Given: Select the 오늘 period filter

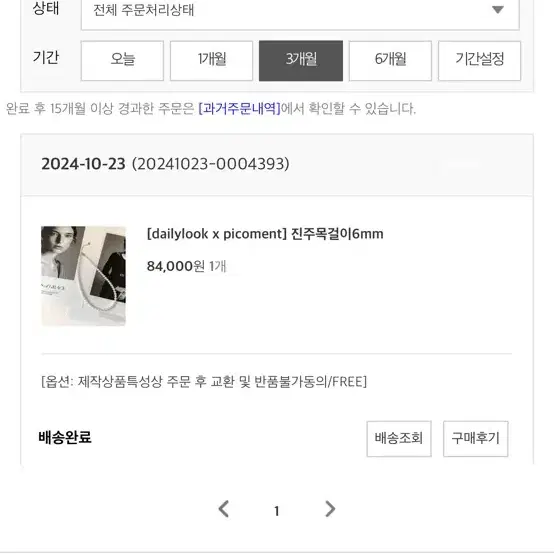Looking at the screenshot, I should click(122, 61).
